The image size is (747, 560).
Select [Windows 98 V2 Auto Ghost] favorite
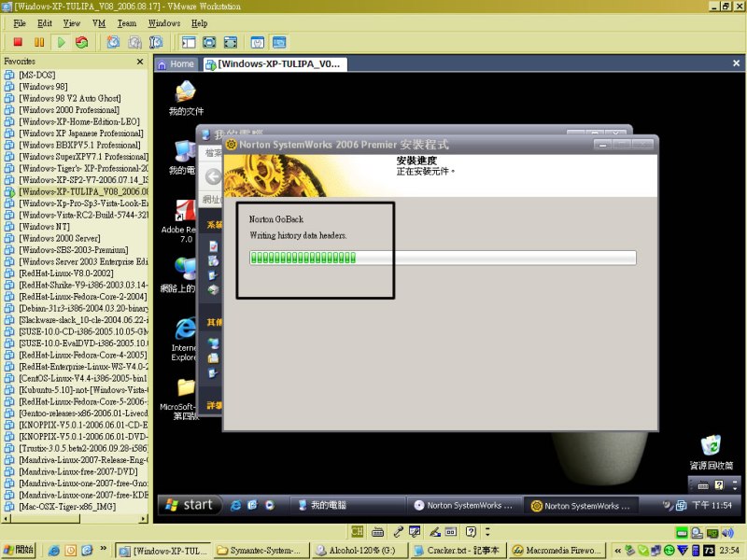tap(69, 98)
